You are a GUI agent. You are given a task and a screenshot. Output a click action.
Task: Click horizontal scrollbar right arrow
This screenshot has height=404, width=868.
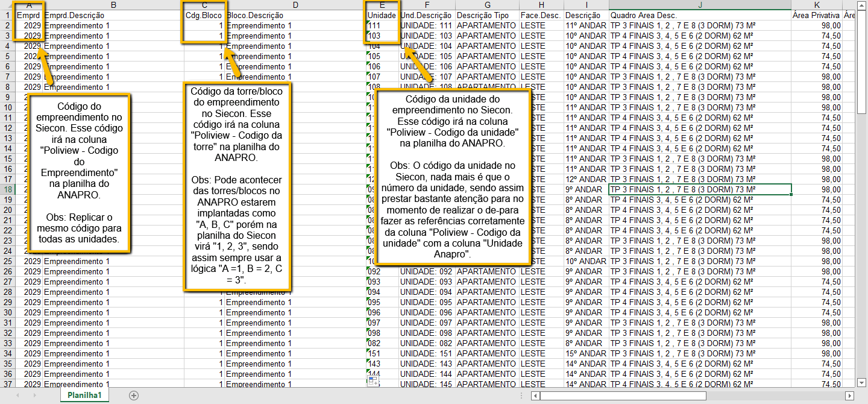[x=850, y=396]
